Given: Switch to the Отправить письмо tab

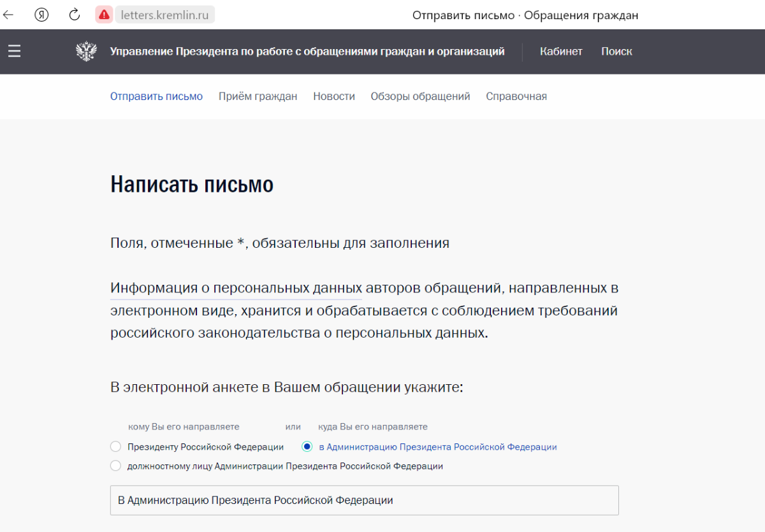Looking at the screenshot, I should pos(156,96).
